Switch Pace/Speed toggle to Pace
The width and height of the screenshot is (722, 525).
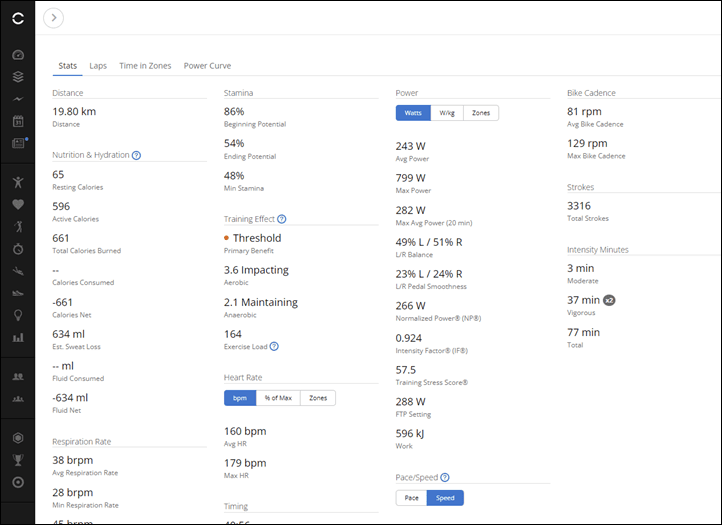[x=411, y=498]
